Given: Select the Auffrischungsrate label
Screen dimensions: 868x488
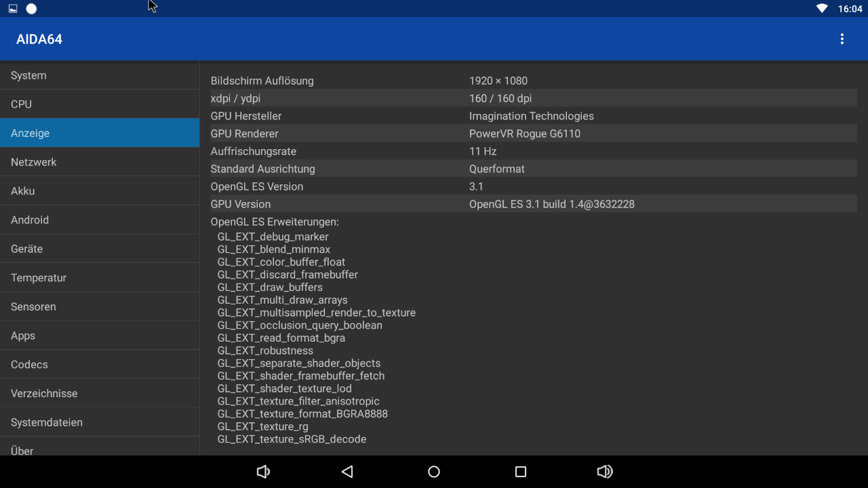Looking at the screenshot, I should point(253,151).
